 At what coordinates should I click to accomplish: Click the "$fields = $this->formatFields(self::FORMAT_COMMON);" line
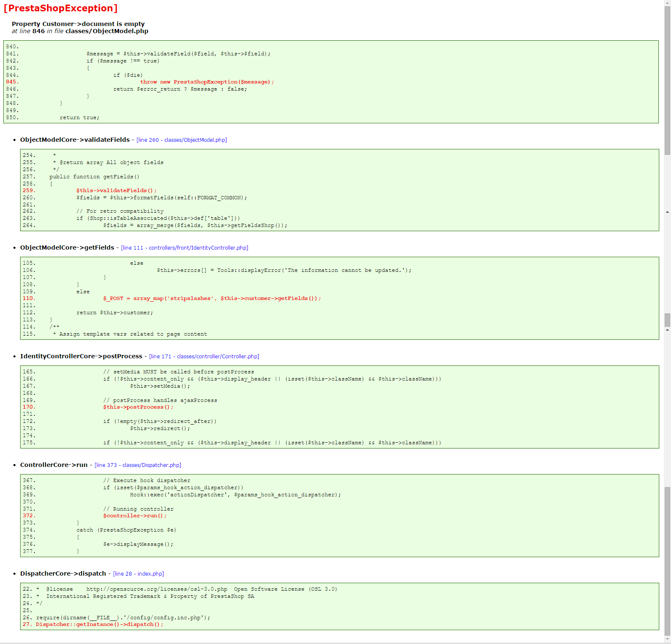pos(162,198)
